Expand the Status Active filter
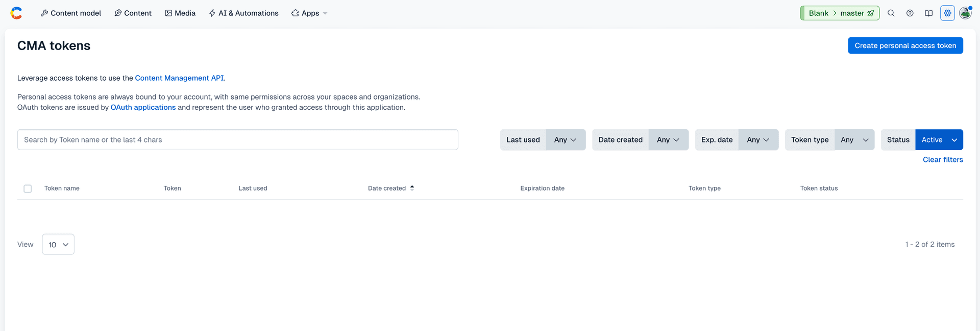 click(939, 139)
